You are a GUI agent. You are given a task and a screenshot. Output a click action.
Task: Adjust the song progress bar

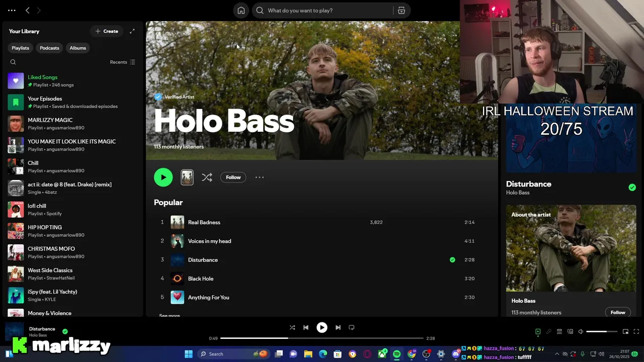pos(321,338)
